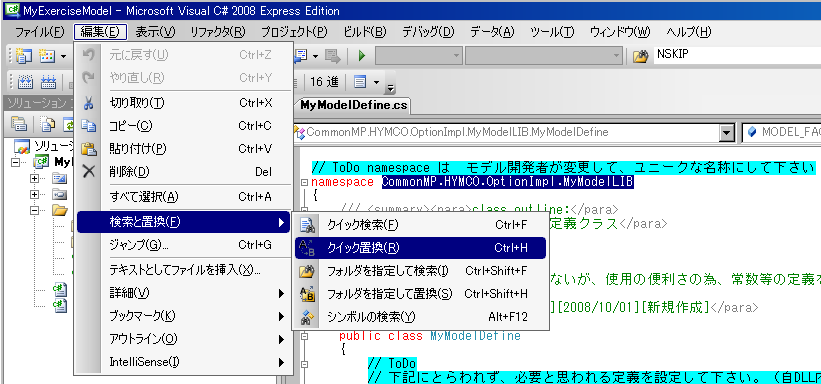Select the References folder icon
Screen dimensions: 821x384
point(60,195)
